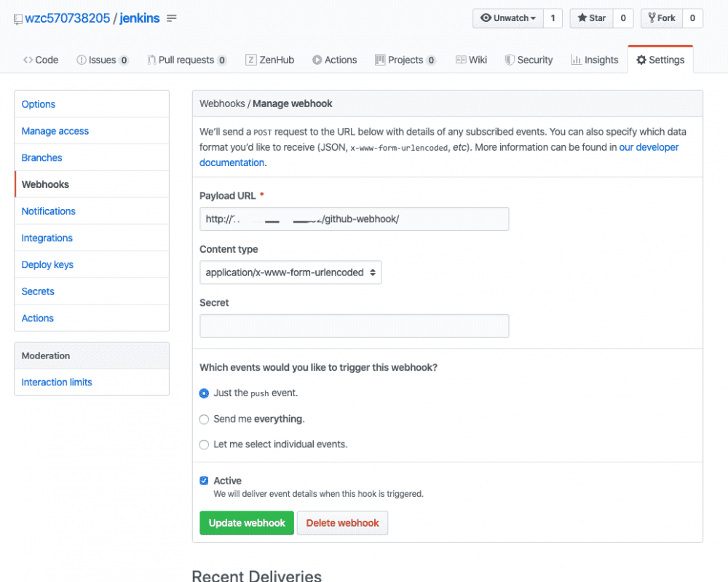Open the Deploy keys section
This screenshot has width=728, height=582.
pos(47,264)
